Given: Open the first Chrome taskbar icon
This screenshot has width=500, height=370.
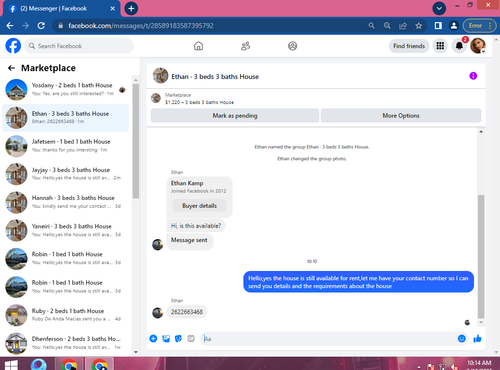Looking at the screenshot, I should [69, 364].
